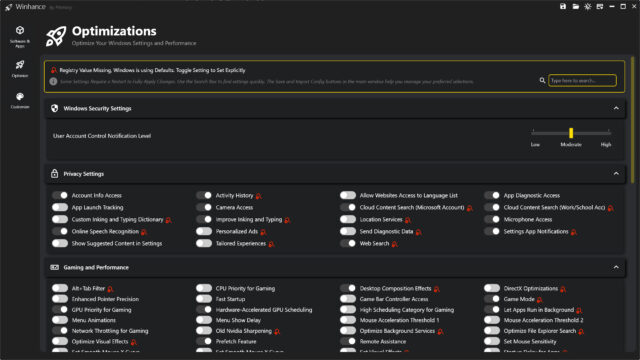Click the Winhance app logo in title bar
This screenshot has height=360, width=640.
click(8, 7)
